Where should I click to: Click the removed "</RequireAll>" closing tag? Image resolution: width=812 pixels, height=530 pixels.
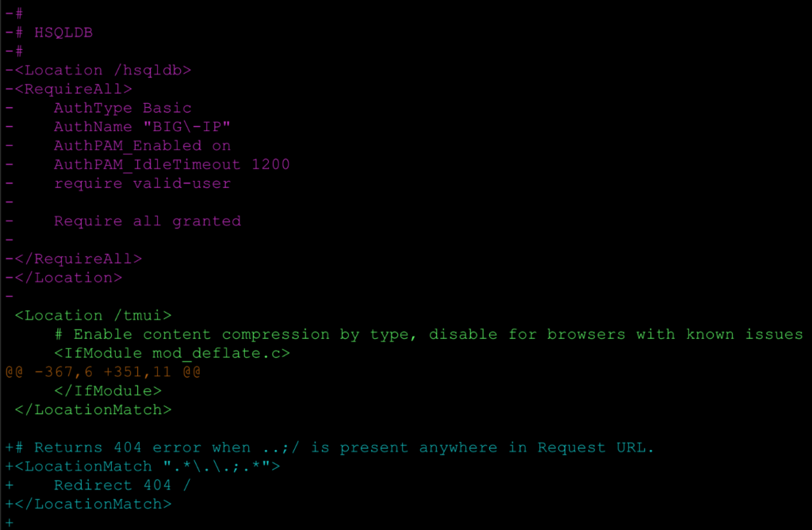click(77, 259)
